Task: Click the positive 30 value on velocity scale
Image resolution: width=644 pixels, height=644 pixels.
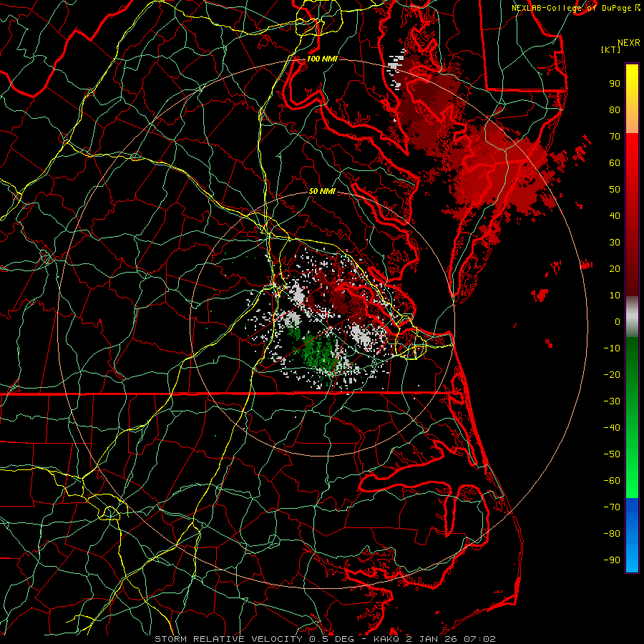Action: tap(615, 243)
